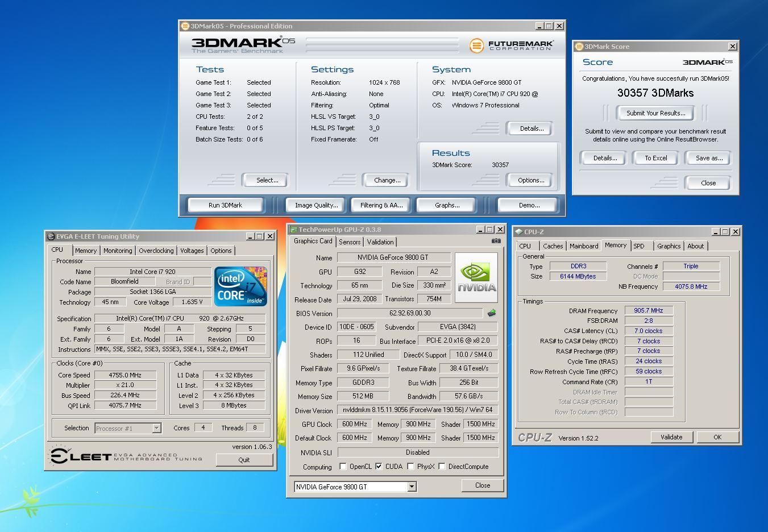Open the Options tab in E-LEET

click(221, 251)
